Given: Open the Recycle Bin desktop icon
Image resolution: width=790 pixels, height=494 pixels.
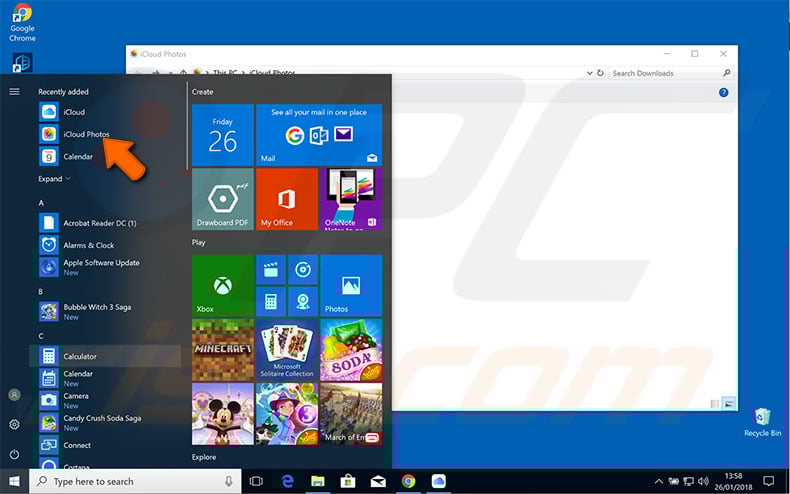Looking at the screenshot, I should (762, 422).
